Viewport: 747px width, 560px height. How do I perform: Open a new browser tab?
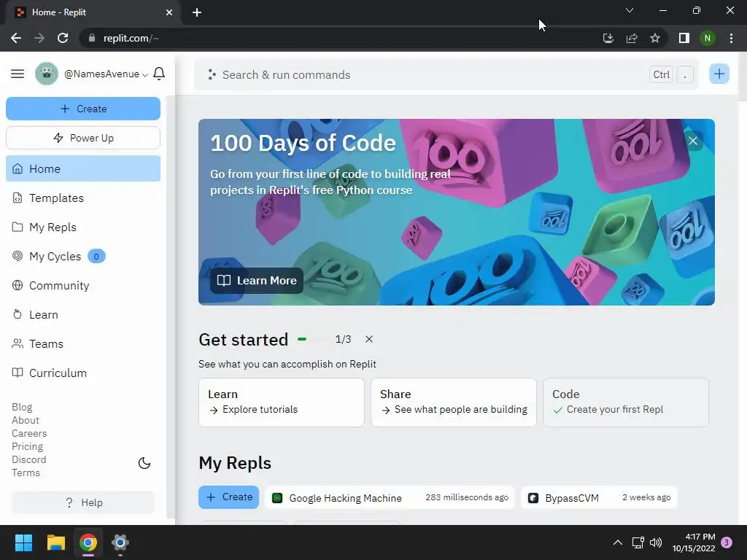point(197,12)
